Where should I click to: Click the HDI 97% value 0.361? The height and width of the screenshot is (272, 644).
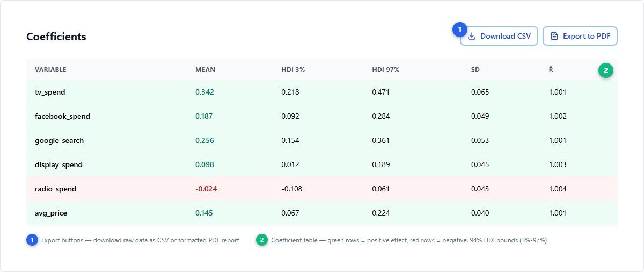(x=381, y=140)
